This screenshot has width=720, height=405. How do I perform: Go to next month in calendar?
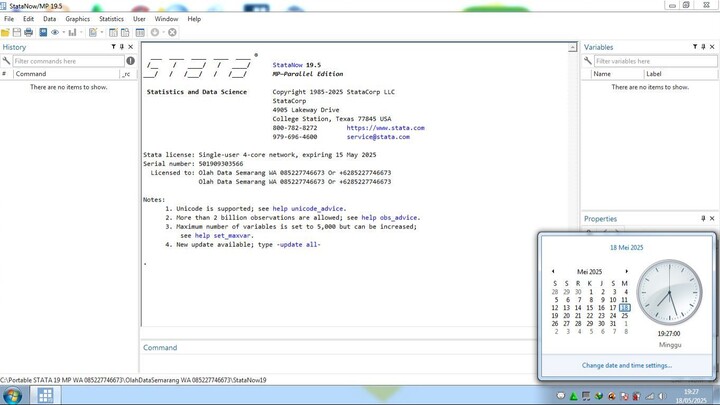tap(626, 271)
